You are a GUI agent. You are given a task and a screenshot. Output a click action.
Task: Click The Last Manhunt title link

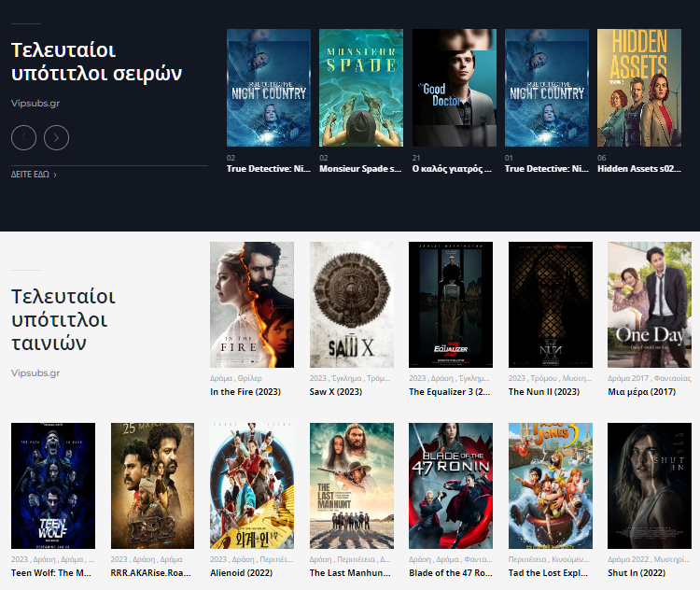[x=350, y=573]
